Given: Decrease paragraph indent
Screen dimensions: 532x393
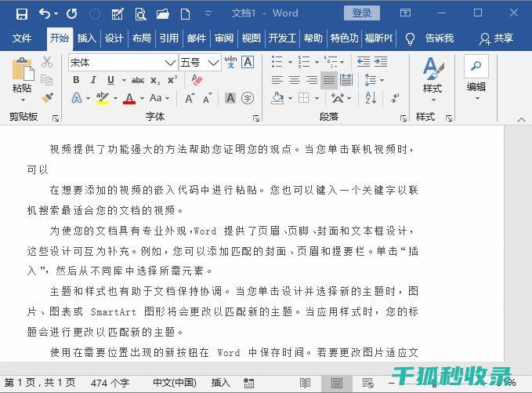Looking at the screenshot, I should [x=364, y=62].
